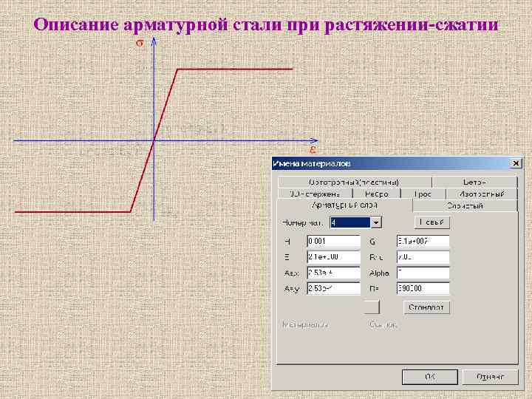Click the blank button beside Стандарт

(372, 307)
